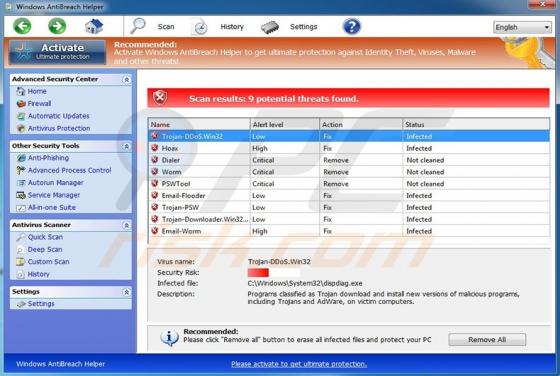Click High alert level in Hoax row

tap(260, 148)
